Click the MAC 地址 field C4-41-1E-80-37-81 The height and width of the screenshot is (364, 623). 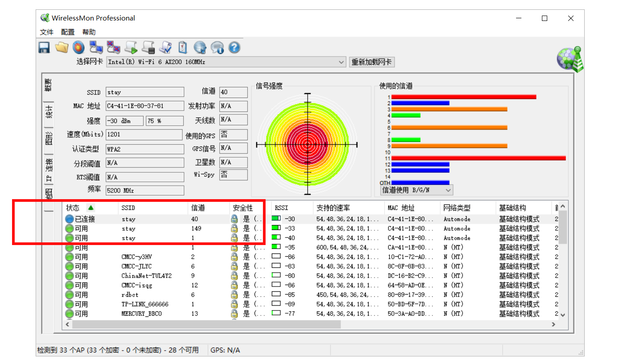[x=145, y=106]
